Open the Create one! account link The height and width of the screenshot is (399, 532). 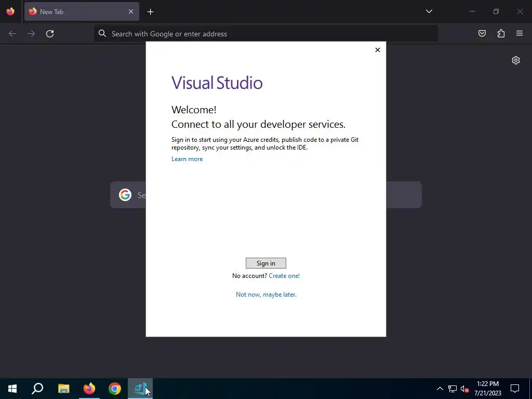click(284, 276)
